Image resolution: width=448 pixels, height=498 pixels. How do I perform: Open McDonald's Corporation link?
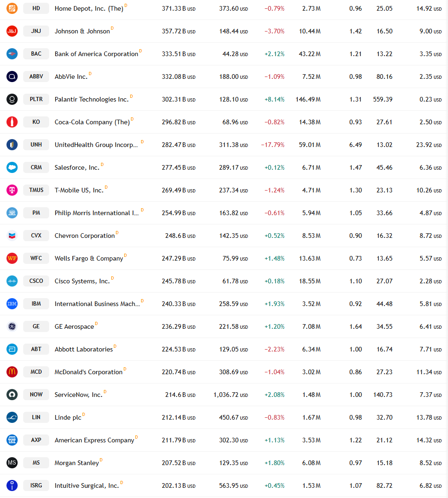pyautogui.click(x=88, y=372)
